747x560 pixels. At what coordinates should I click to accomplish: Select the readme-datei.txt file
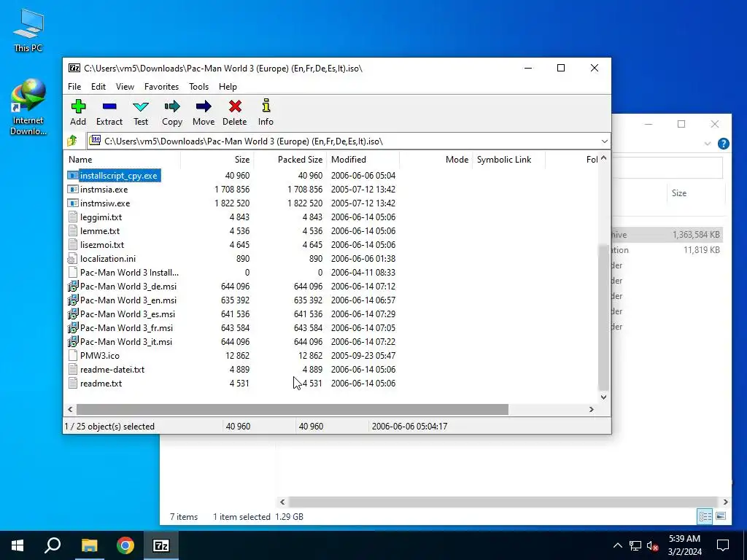(112, 370)
